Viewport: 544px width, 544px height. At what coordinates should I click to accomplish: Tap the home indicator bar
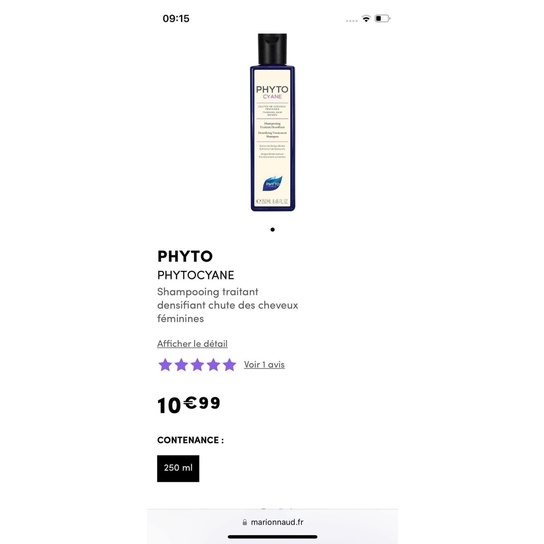272,537
